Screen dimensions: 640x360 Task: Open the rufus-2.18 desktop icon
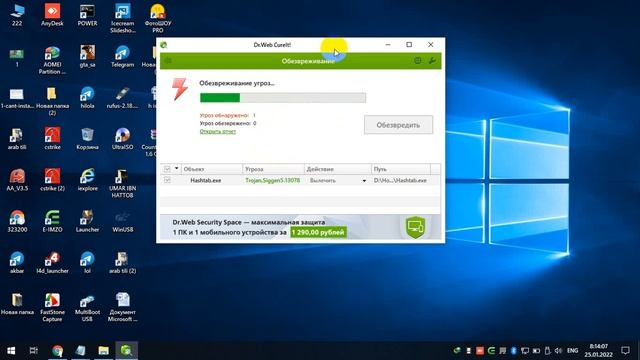pos(122,98)
